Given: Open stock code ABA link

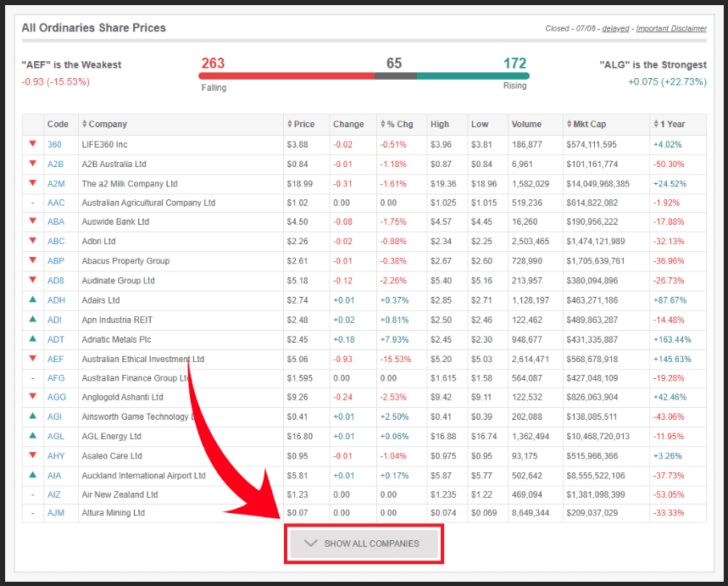Looking at the screenshot, I should [x=56, y=221].
